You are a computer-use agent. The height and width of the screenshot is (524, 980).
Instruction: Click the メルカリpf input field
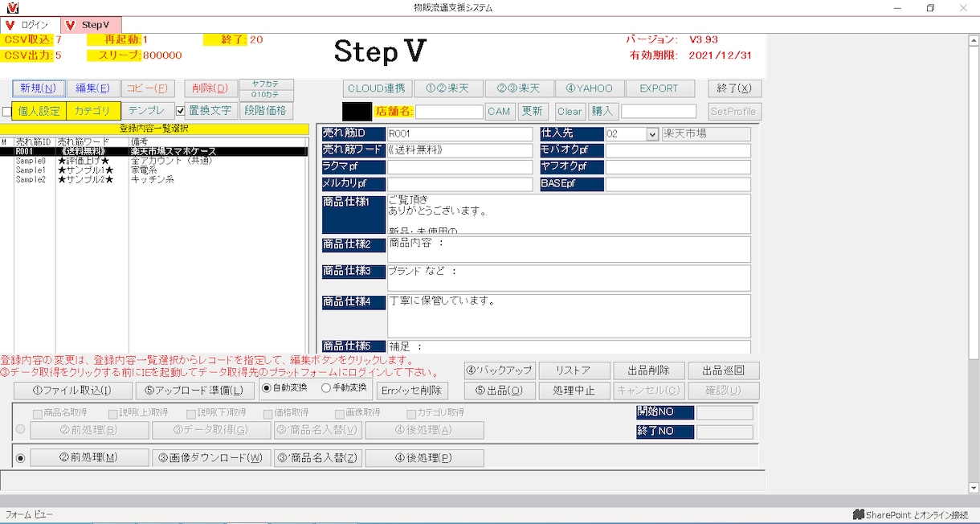click(x=459, y=184)
